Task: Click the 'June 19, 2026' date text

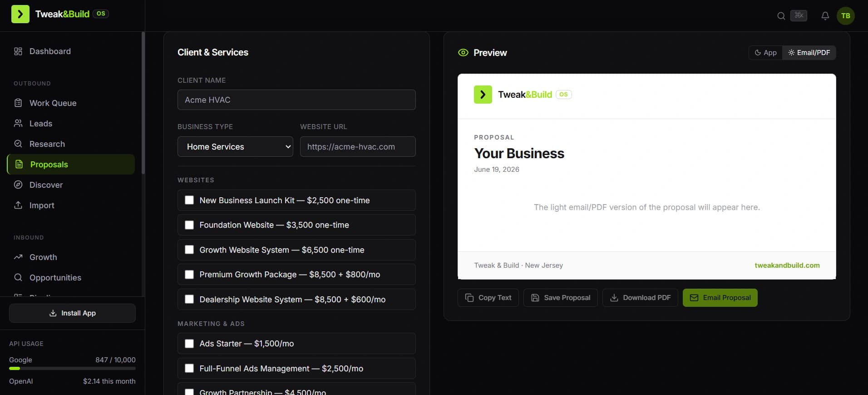Action: (x=497, y=170)
